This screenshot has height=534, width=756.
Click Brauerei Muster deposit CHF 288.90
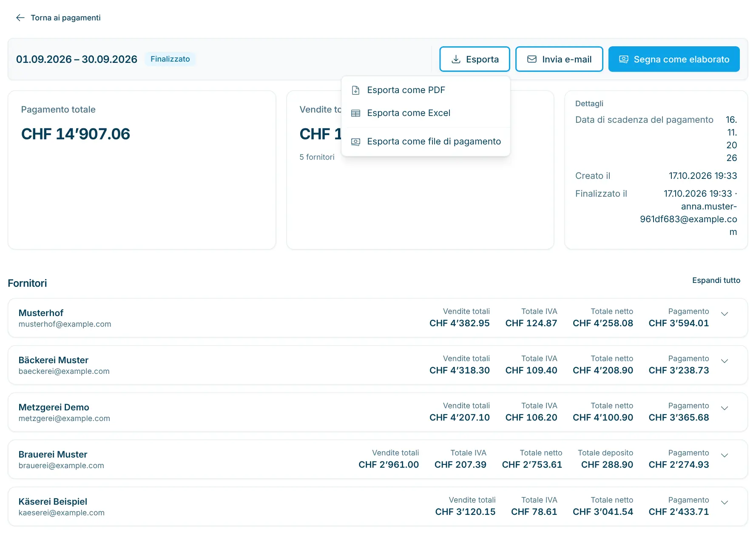(607, 465)
